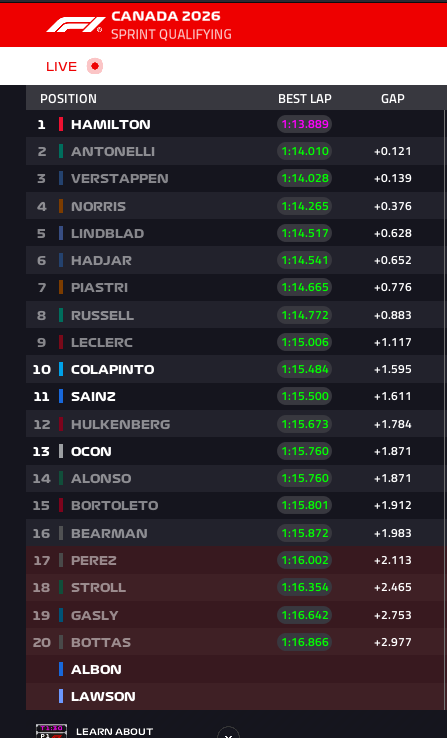
Task: Close the Learn About banner
Action: [x=228, y=733]
